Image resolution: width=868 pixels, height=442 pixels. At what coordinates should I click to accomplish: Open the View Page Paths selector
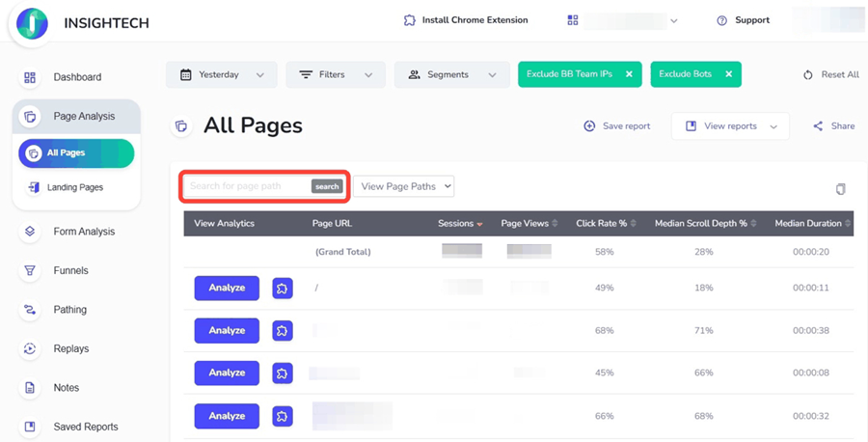coord(403,186)
